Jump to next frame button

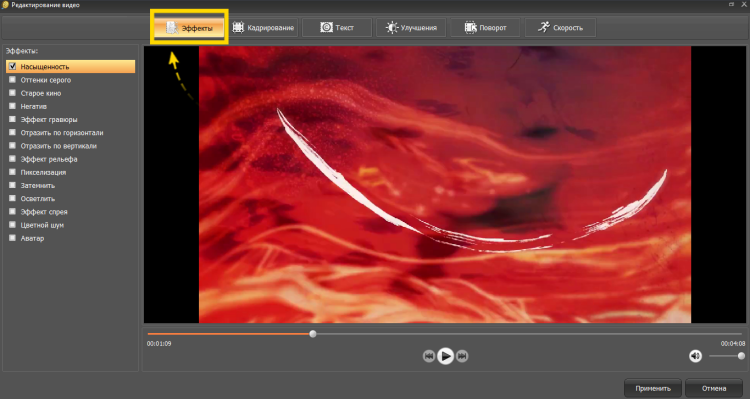[x=462, y=356]
